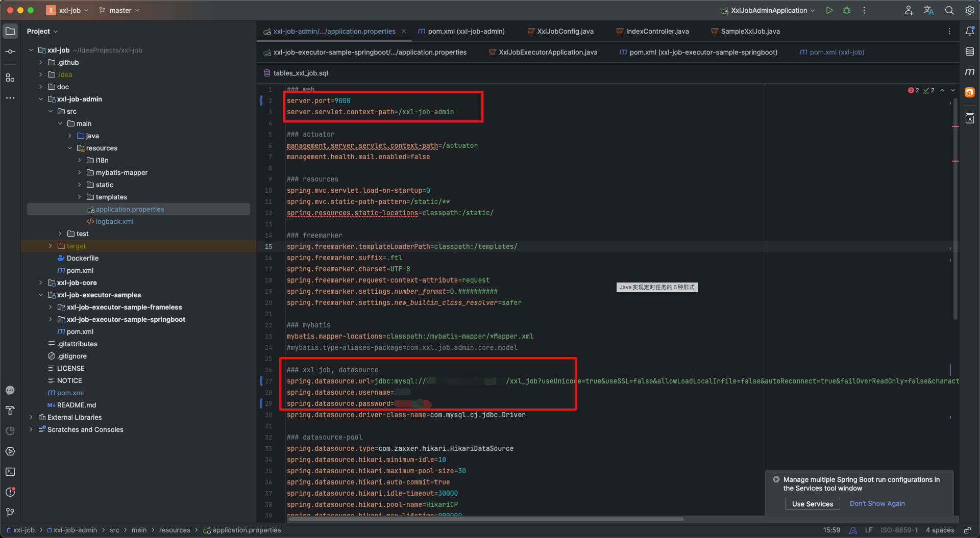
Task: Open Services tool window icon
Action: tap(10, 451)
